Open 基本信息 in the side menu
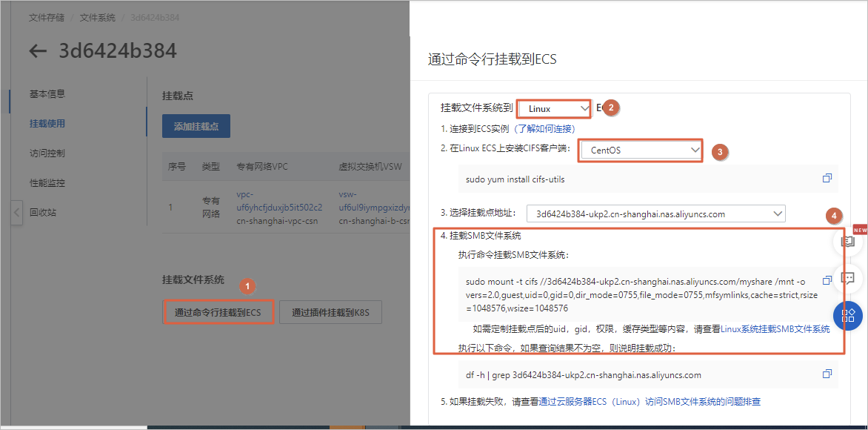Viewport: 868px width, 430px height. click(47, 94)
